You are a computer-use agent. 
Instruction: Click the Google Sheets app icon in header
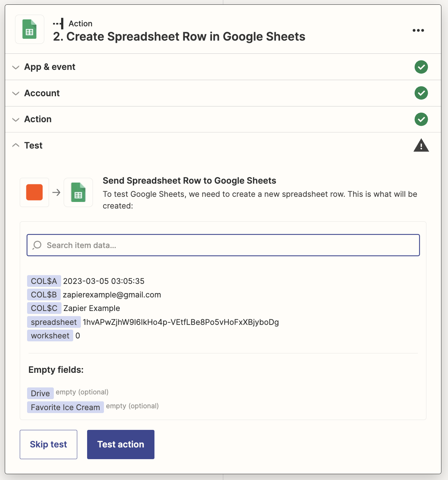(30, 29)
